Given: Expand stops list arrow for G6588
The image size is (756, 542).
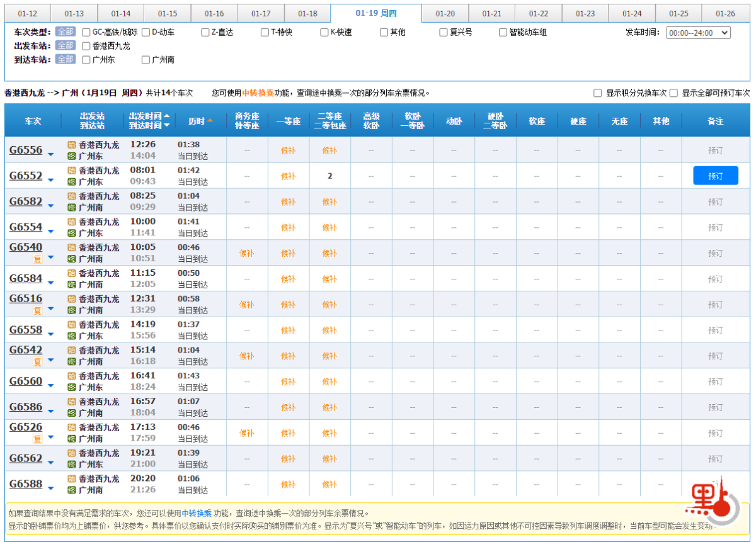Looking at the screenshot, I should coord(51,490).
